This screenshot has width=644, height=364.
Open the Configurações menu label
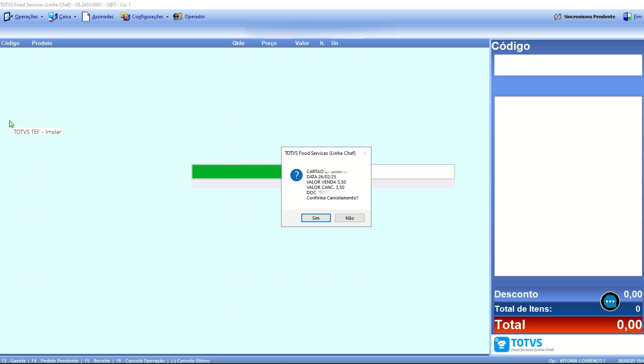(x=148, y=17)
